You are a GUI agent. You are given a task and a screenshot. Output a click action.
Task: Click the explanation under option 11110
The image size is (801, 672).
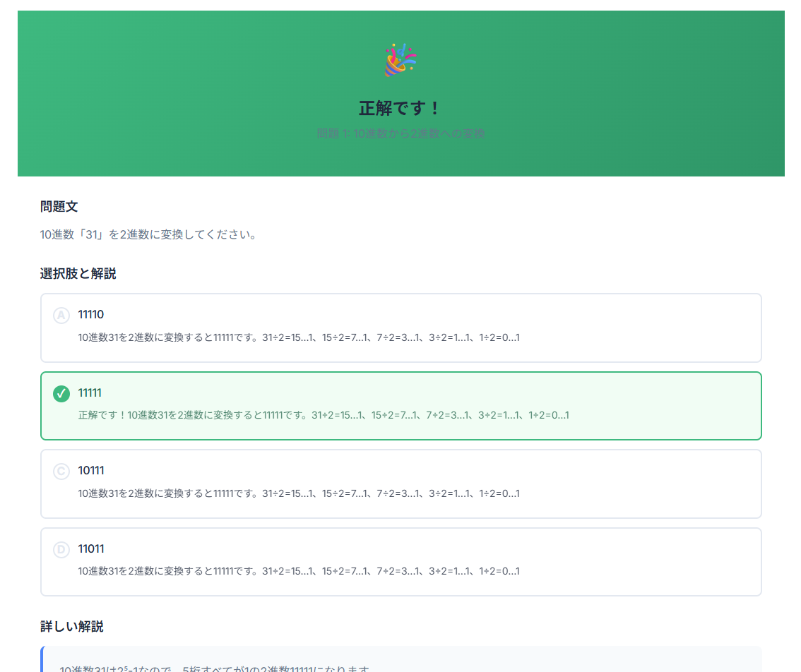pyautogui.click(x=299, y=337)
